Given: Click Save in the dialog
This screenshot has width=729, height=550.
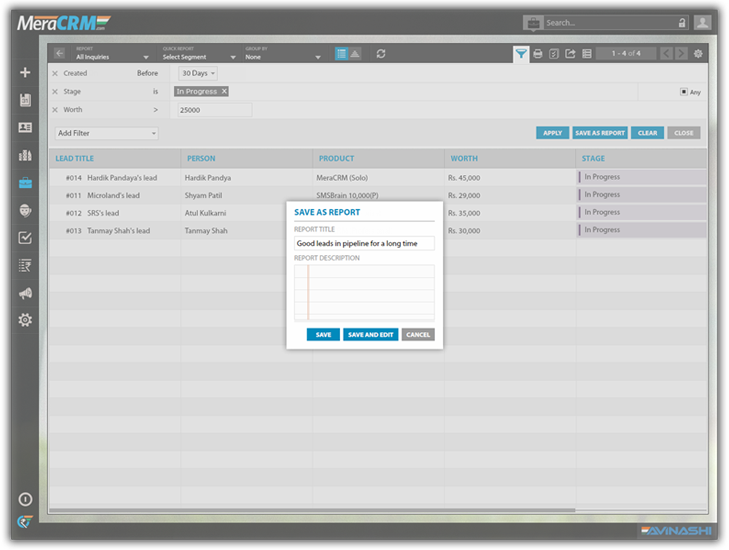Looking at the screenshot, I should click(x=323, y=335).
